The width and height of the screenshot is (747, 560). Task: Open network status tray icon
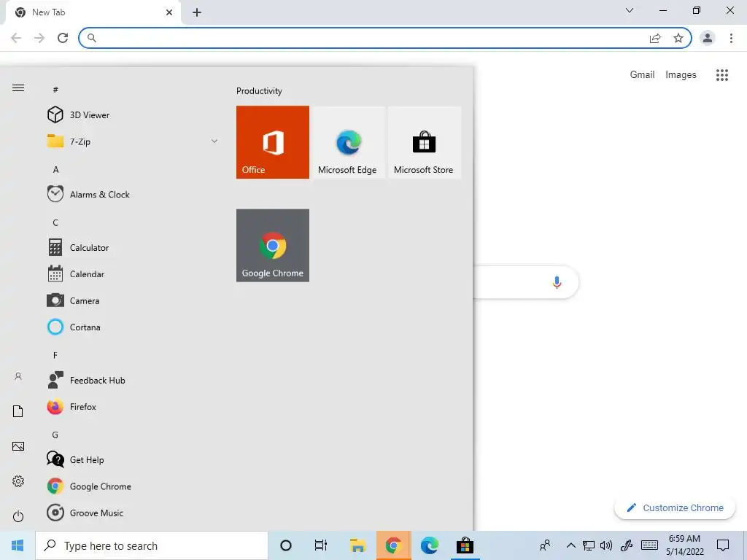[589, 545]
